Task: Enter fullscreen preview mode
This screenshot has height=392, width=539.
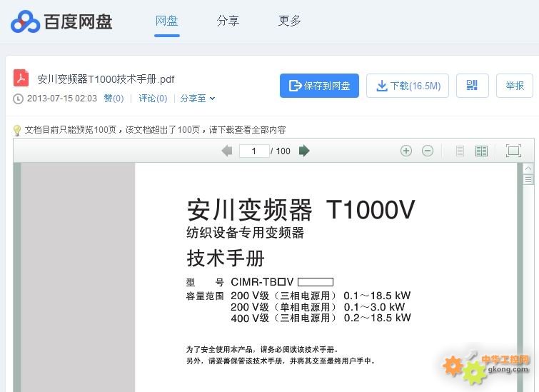Action: [513, 151]
